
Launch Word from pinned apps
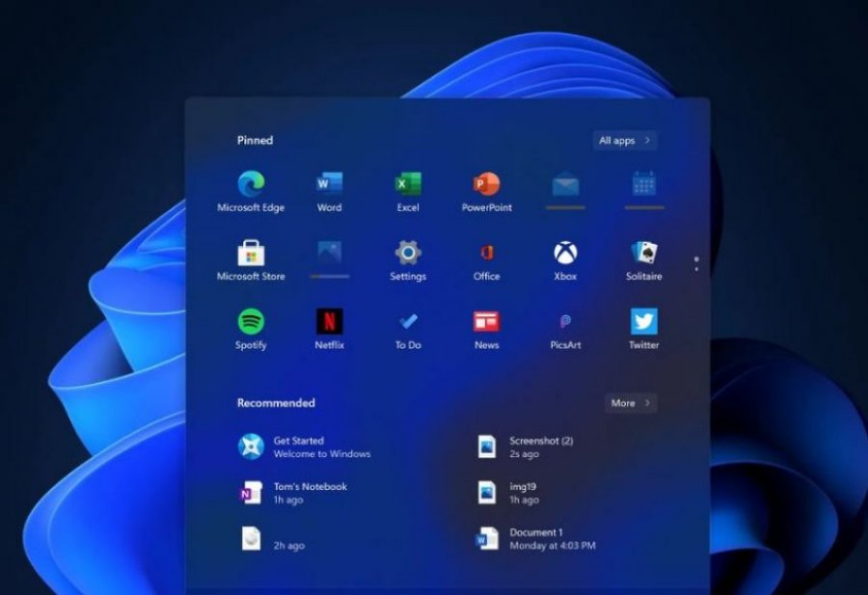click(x=330, y=192)
